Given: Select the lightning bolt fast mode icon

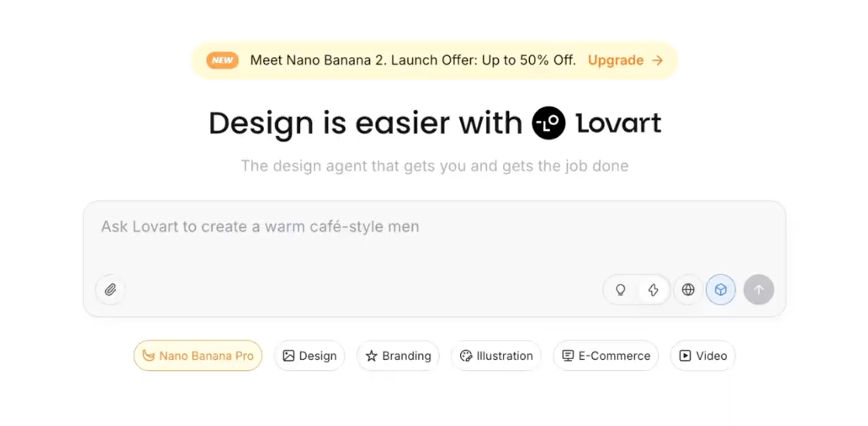Looking at the screenshot, I should (x=653, y=290).
